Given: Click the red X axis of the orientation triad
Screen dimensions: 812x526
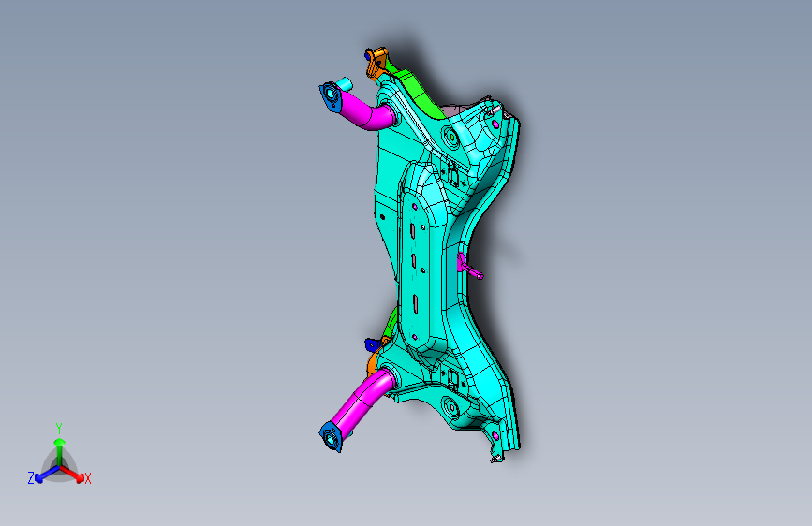Looking at the screenshot, I should (72, 474).
